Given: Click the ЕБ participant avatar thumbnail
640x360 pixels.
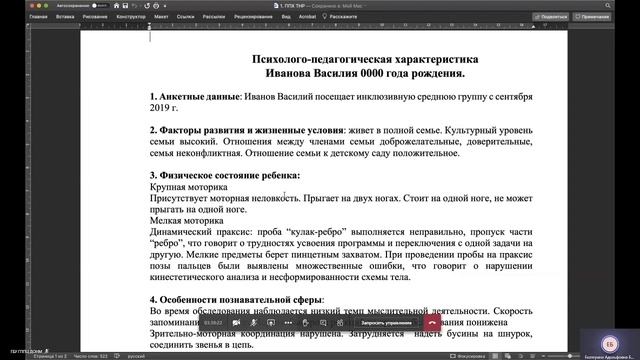Looking at the screenshot, I should tap(610, 344).
